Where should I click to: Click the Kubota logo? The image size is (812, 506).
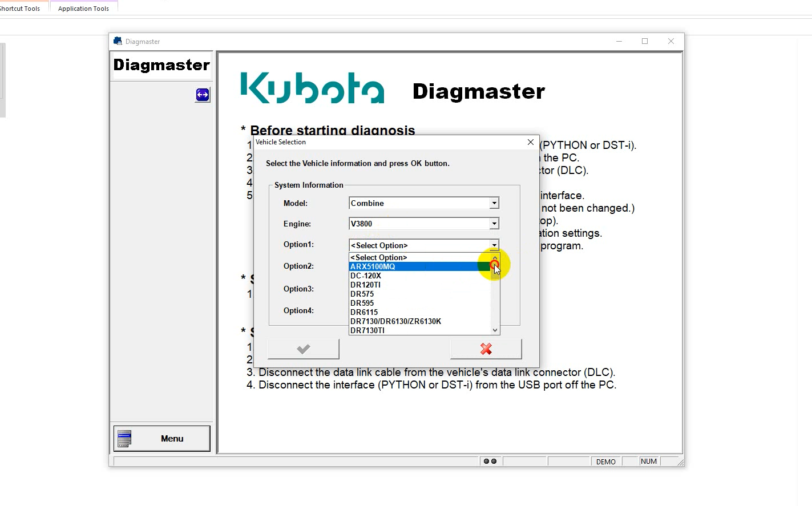[312, 88]
